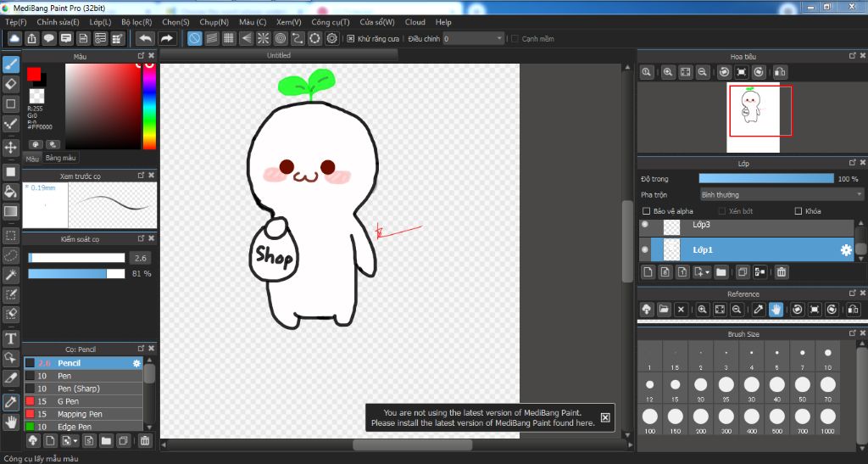This screenshot has height=464, width=868.
Task: Open the Cloud icon in toolbar
Action: (x=14, y=38)
